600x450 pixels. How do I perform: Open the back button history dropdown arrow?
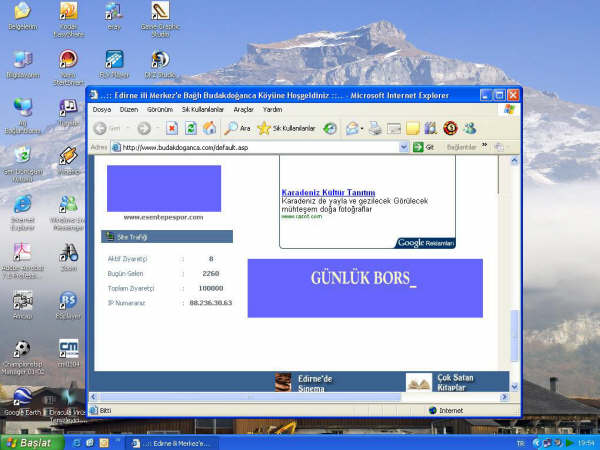[127, 128]
